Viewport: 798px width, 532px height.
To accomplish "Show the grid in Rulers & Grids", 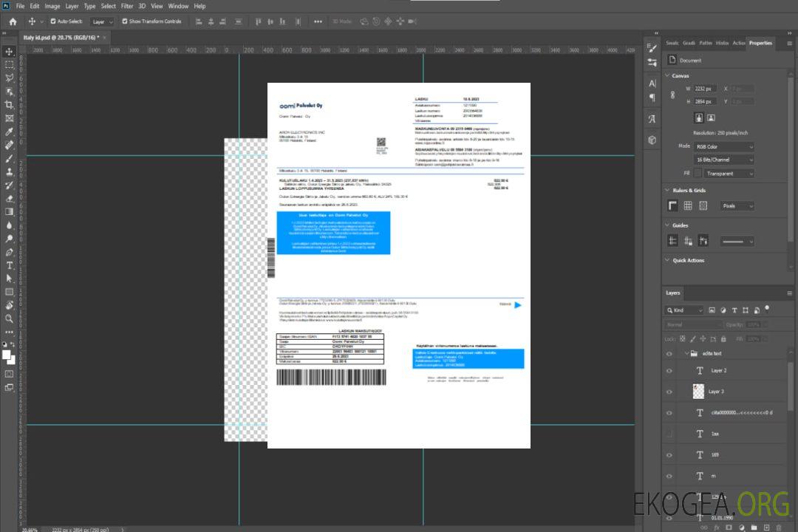I will 688,206.
